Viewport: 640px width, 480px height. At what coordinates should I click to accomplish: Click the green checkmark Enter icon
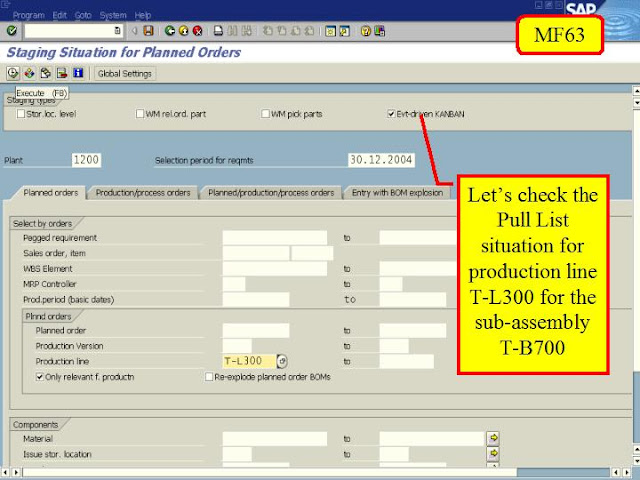click(x=11, y=31)
